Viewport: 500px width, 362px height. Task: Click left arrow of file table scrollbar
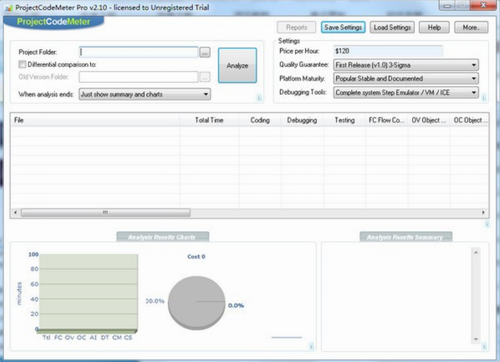click(15, 212)
